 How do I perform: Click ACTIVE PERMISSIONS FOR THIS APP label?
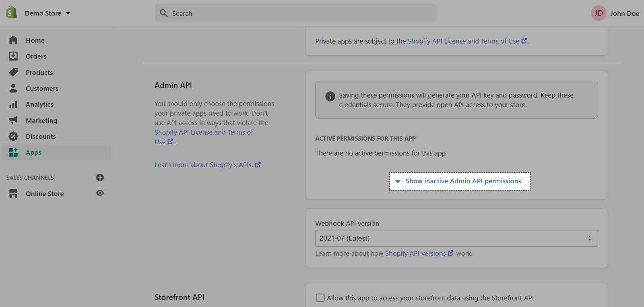coord(365,139)
